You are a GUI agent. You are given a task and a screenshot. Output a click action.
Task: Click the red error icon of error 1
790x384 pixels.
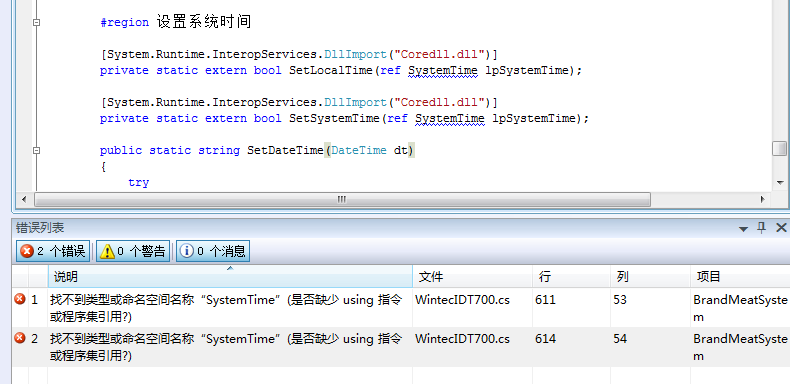pos(20,299)
